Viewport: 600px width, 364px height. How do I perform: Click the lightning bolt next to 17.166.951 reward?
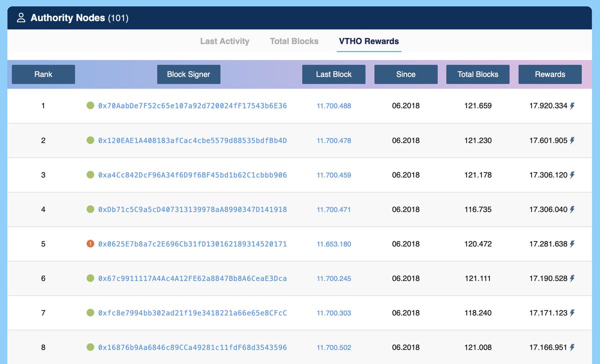tap(572, 347)
